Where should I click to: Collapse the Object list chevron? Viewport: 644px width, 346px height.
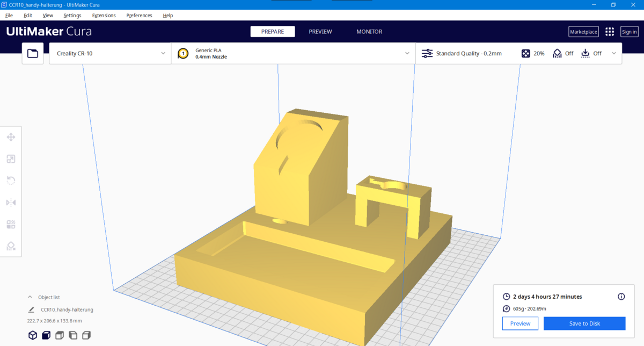click(30, 297)
